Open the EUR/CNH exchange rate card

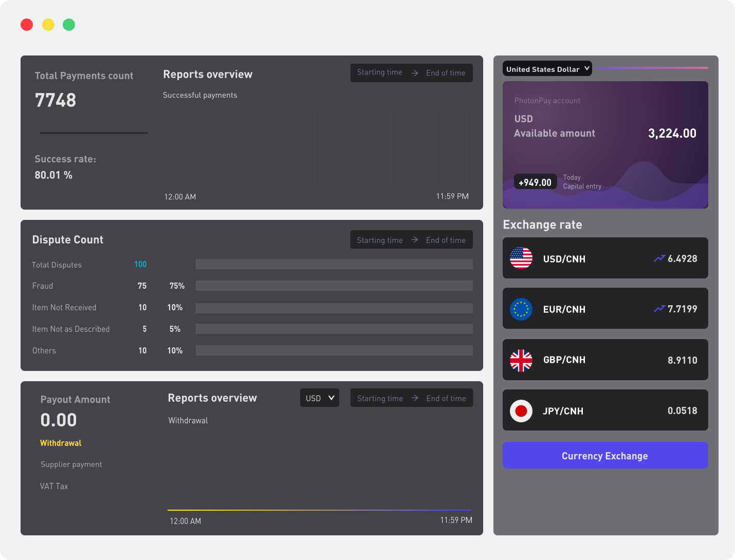pyautogui.click(x=605, y=308)
